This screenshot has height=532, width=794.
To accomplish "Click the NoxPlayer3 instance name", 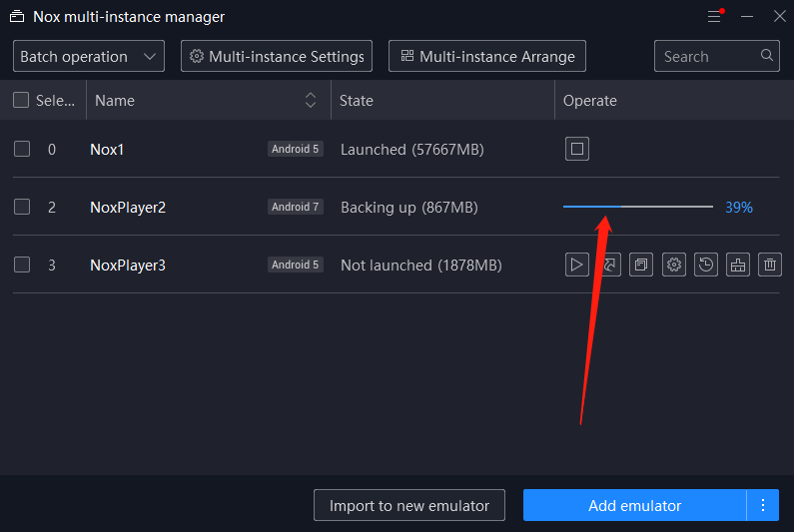I will (128, 266).
